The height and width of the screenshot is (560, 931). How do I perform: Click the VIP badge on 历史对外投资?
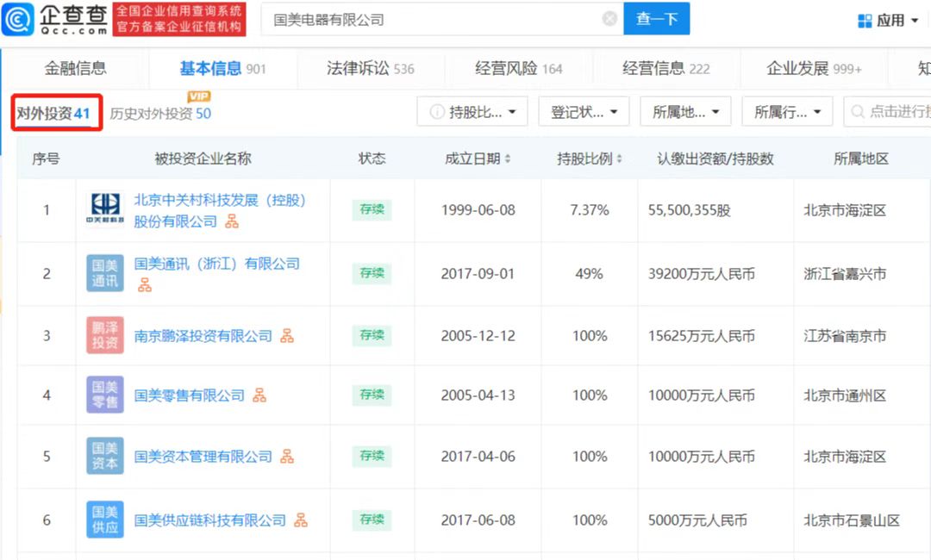pos(199,96)
